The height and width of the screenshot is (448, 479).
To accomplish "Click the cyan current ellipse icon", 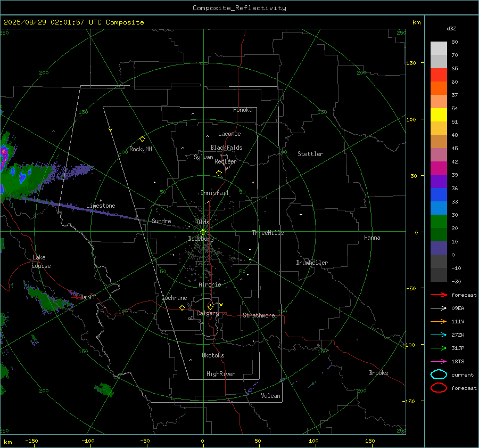I will 439,374.
